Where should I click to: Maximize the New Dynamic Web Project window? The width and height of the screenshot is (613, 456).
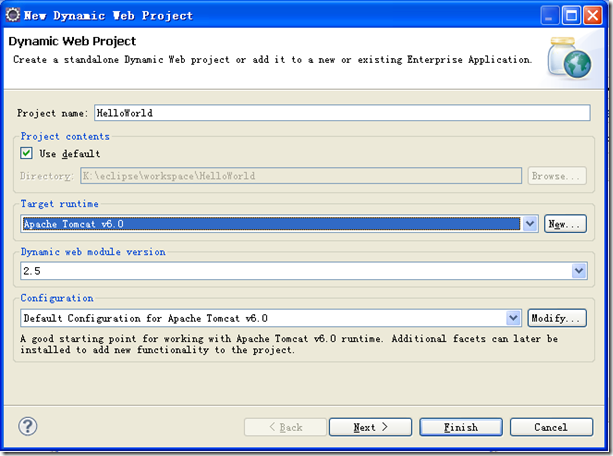pos(571,16)
